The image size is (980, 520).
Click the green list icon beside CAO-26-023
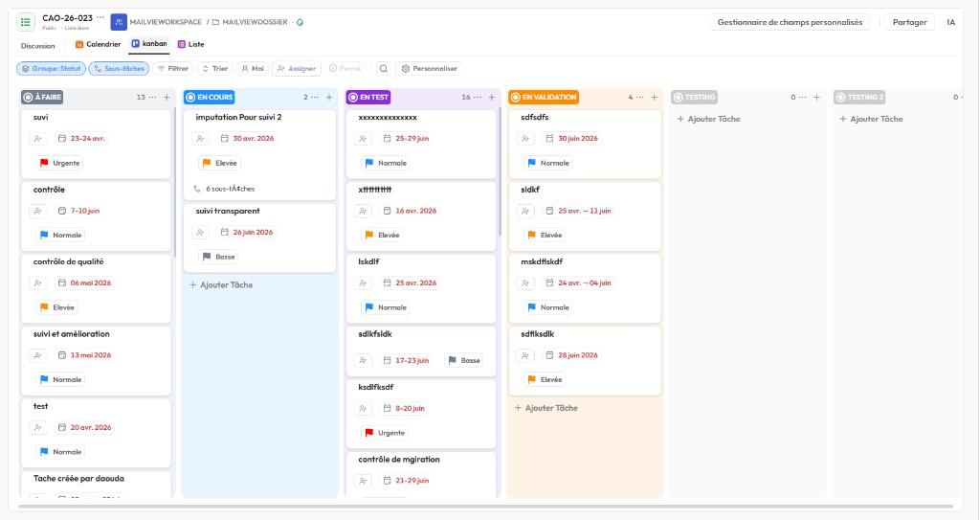coord(26,22)
